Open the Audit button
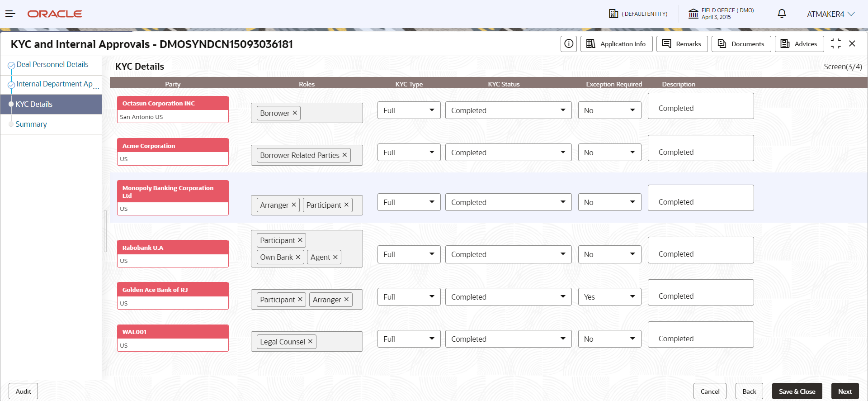Image resolution: width=868 pixels, height=401 pixels. pyautogui.click(x=23, y=391)
